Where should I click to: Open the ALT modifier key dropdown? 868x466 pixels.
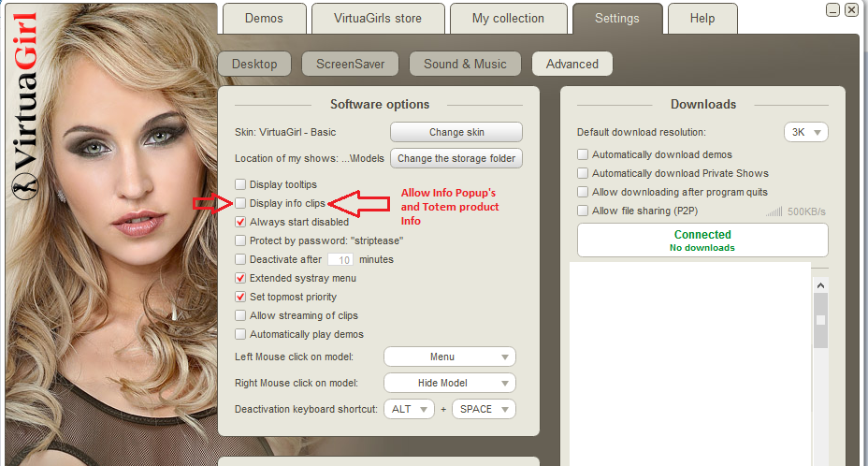412,409
